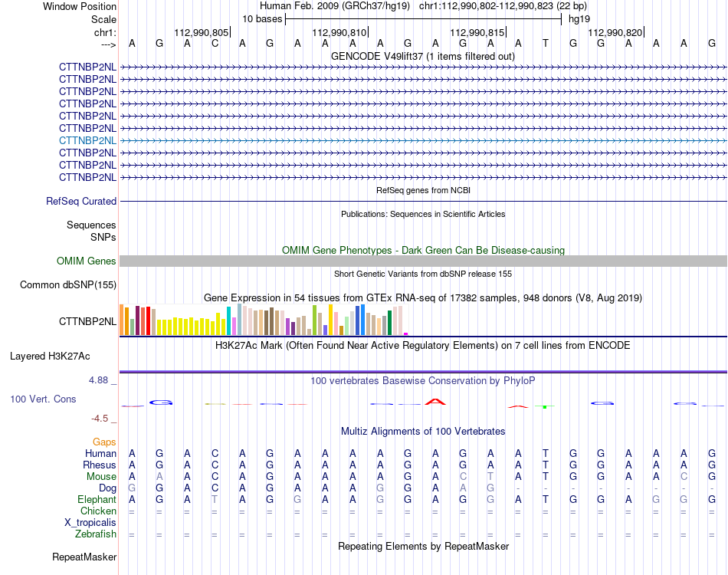
Task: Open the 100 Vert. Cons track label
Action: click(x=43, y=399)
